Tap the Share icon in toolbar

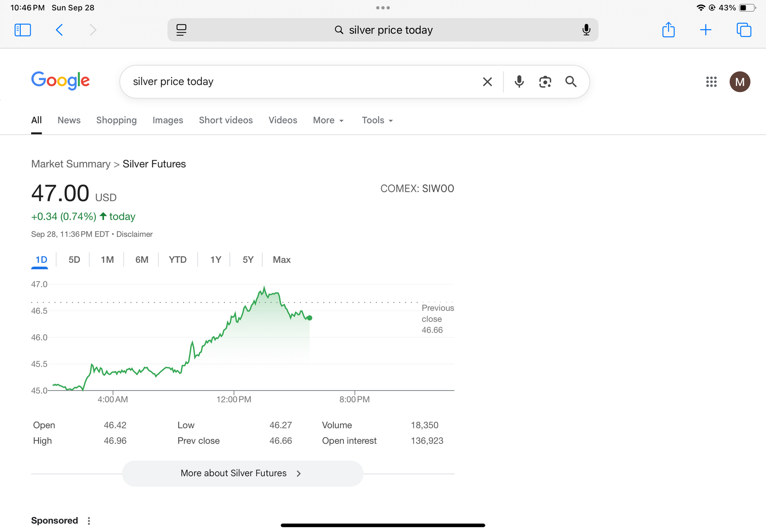668,30
